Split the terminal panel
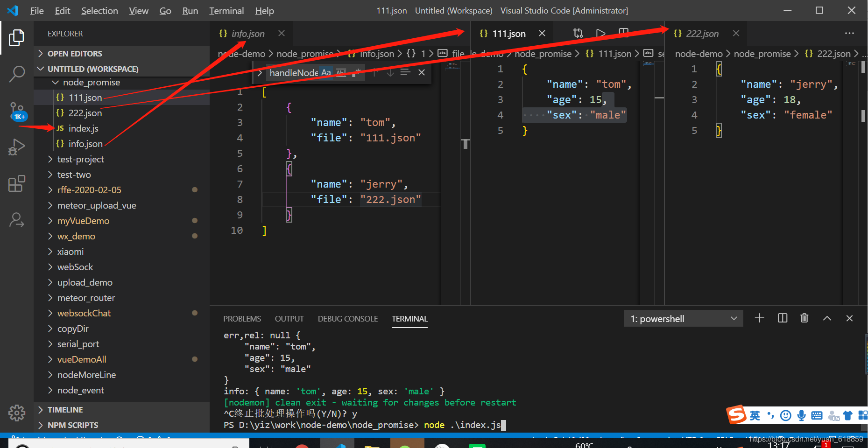 point(783,318)
